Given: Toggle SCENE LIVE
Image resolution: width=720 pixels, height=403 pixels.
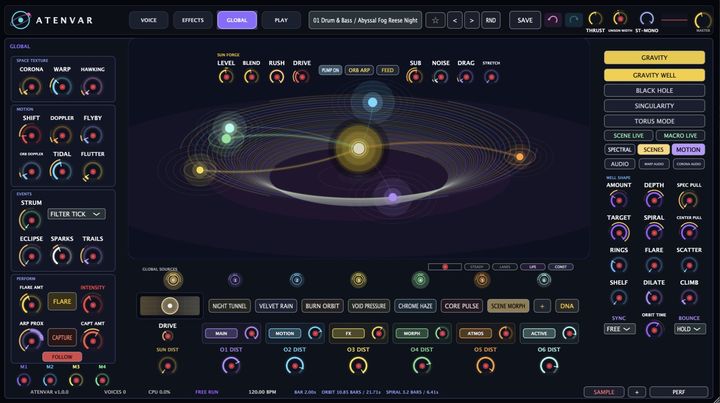Looking at the screenshot, I should pos(628,135).
